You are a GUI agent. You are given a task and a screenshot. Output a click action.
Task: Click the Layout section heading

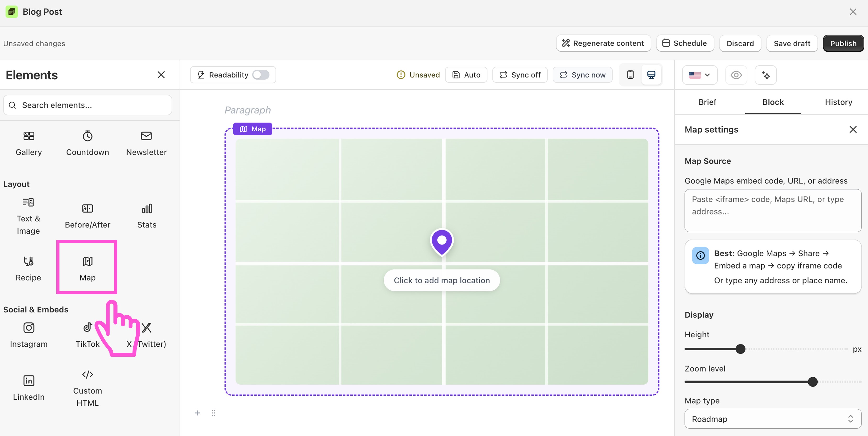pos(17,184)
